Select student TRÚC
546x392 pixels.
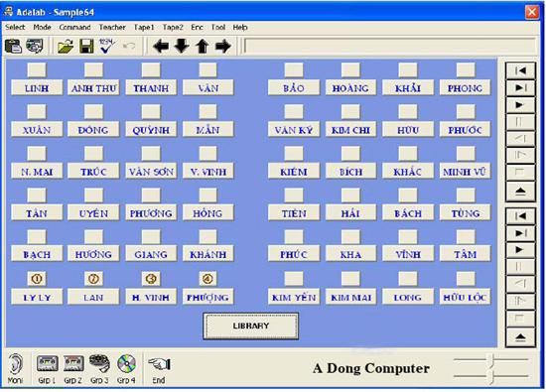[93, 172]
